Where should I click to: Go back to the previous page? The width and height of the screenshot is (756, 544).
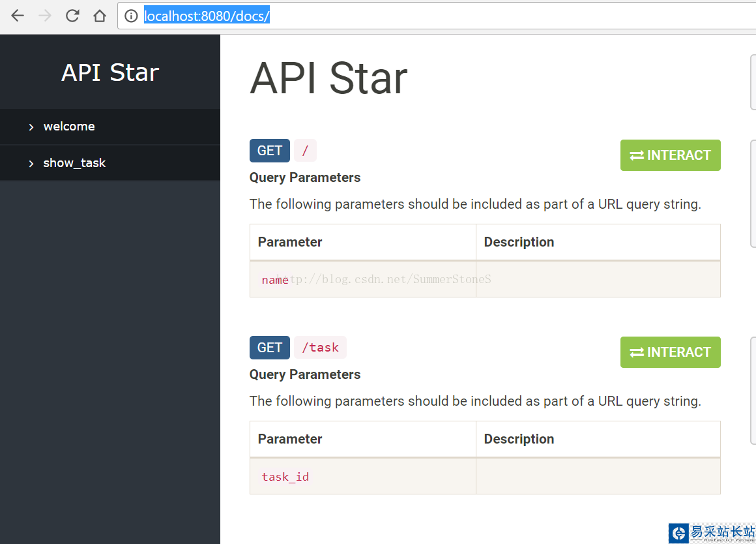tap(18, 16)
